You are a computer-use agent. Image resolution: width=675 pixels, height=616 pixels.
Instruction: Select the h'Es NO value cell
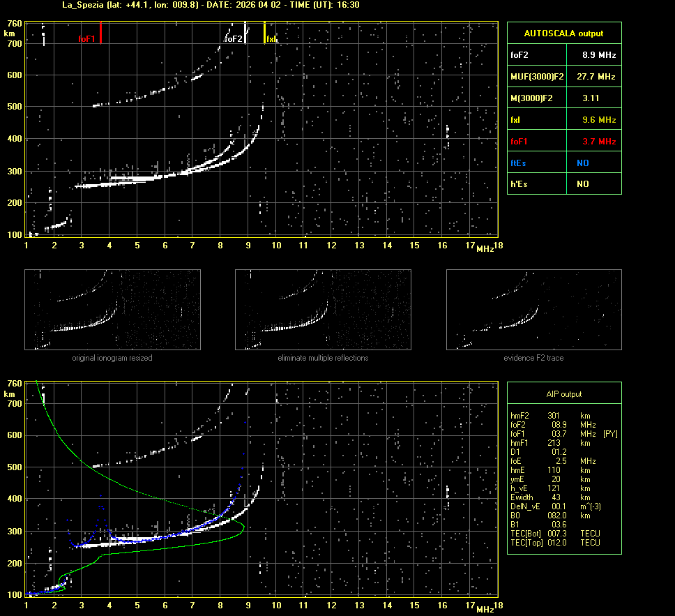tap(582, 184)
